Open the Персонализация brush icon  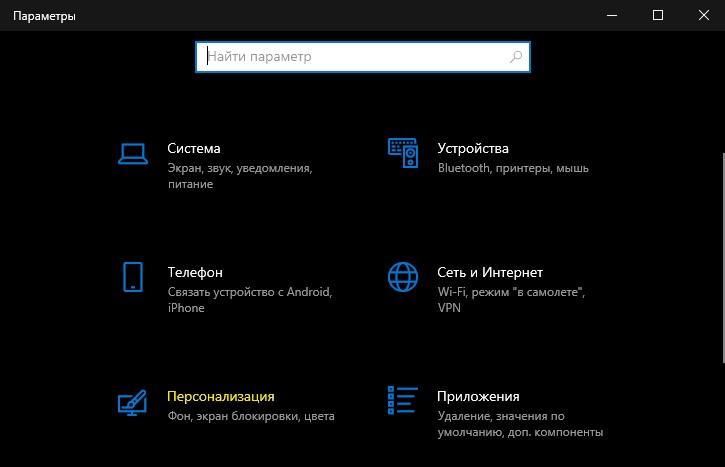[x=132, y=402]
